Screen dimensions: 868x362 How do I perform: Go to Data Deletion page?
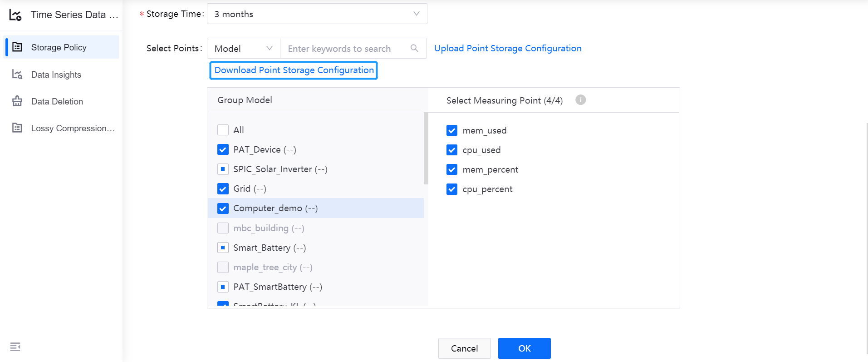coord(57,101)
